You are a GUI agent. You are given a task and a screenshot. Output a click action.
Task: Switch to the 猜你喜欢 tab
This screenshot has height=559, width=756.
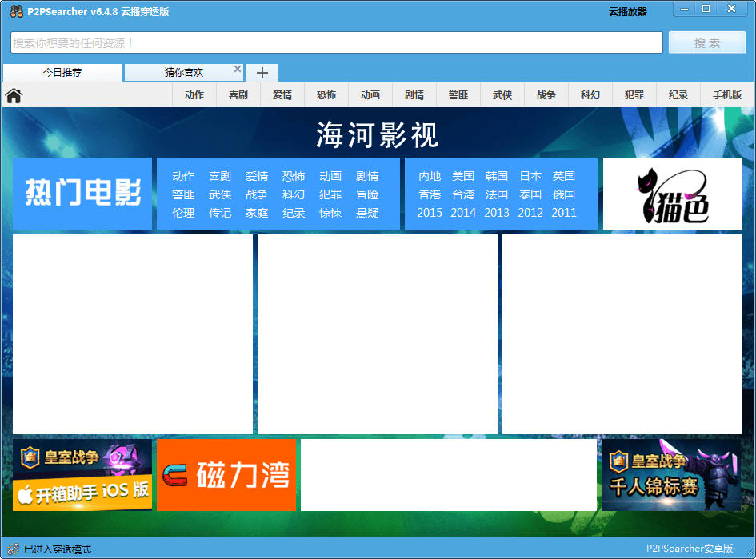pyautogui.click(x=184, y=73)
